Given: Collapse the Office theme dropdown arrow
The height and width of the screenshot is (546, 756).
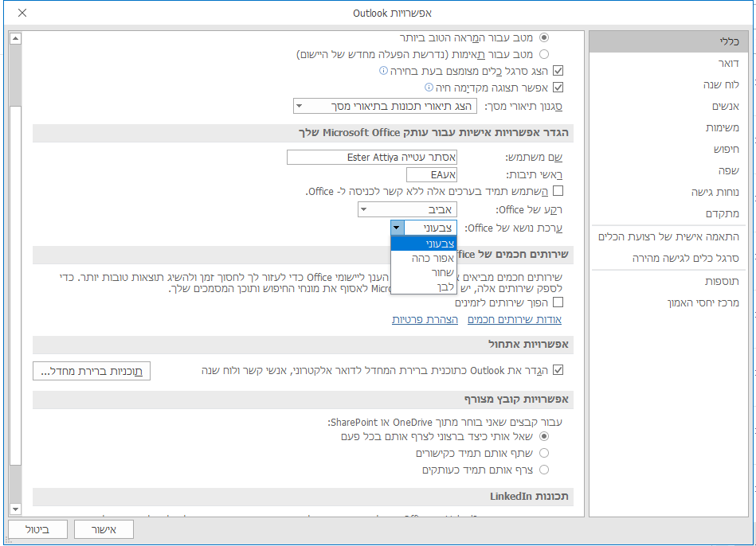Looking at the screenshot, I should click(397, 228).
